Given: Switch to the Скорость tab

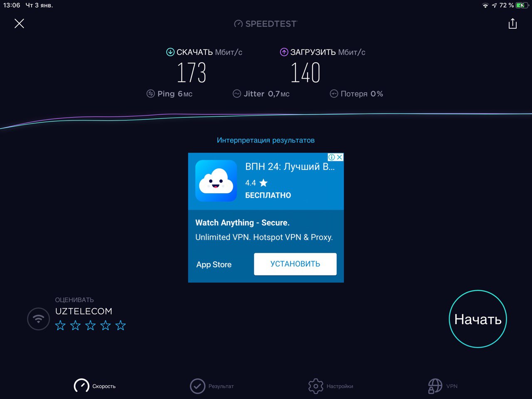Looking at the screenshot, I should tap(95, 386).
